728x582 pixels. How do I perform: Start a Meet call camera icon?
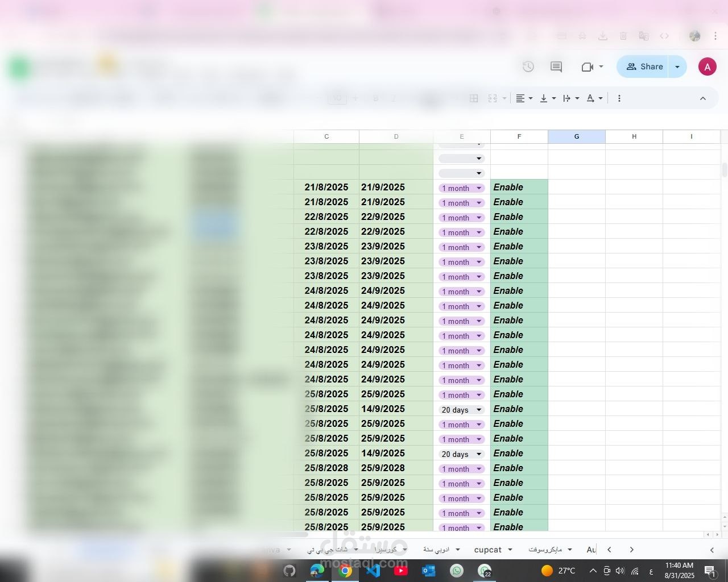[588, 67]
